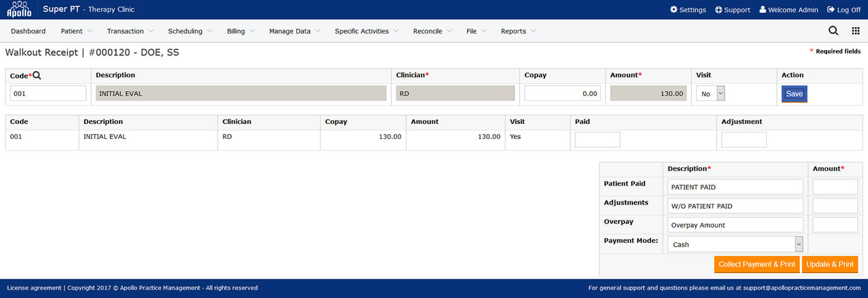Open the apps grid icon

pyautogui.click(x=856, y=31)
